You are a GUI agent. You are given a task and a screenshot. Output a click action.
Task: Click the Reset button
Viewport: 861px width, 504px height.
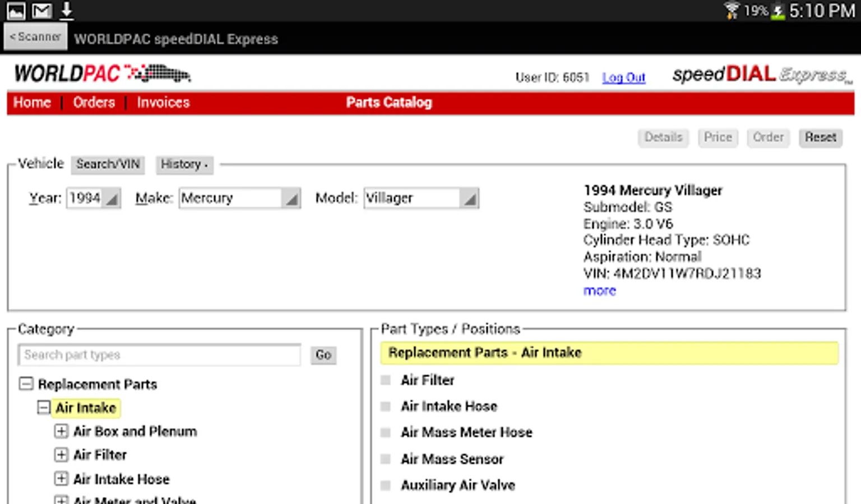pos(821,137)
